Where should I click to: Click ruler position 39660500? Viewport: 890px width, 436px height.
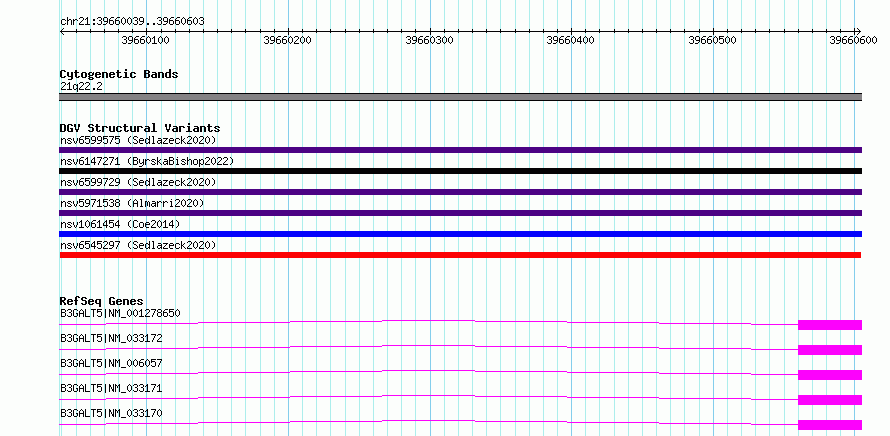click(x=712, y=40)
